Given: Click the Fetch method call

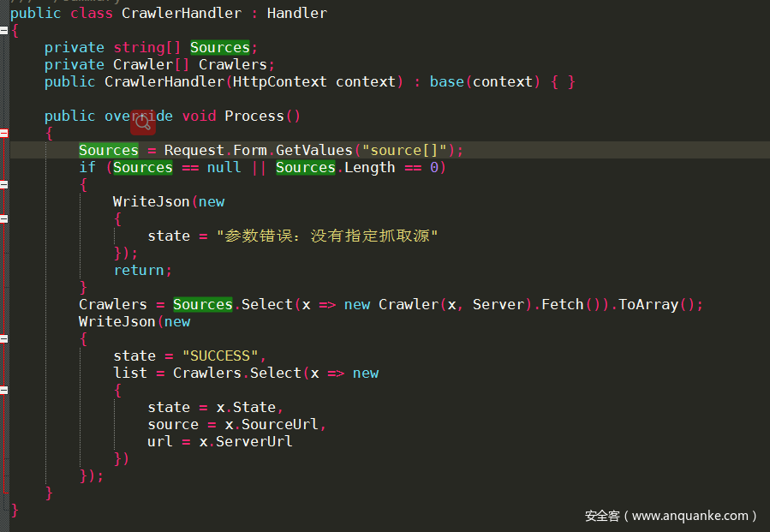Looking at the screenshot, I should tap(562, 304).
